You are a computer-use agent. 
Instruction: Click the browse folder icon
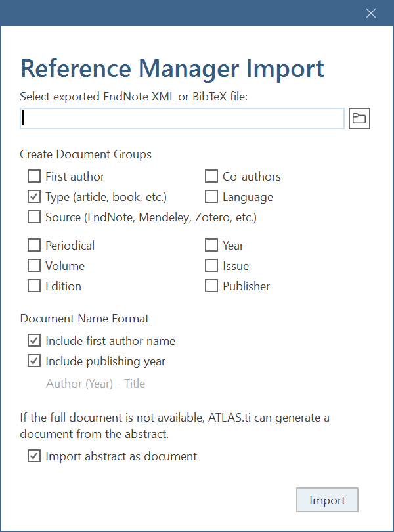tap(359, 118)
